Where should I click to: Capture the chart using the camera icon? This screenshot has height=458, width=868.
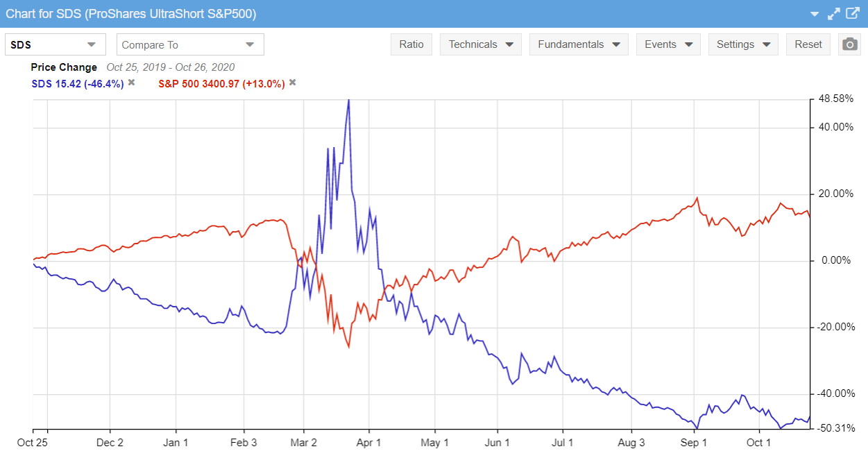coord(849,44)
